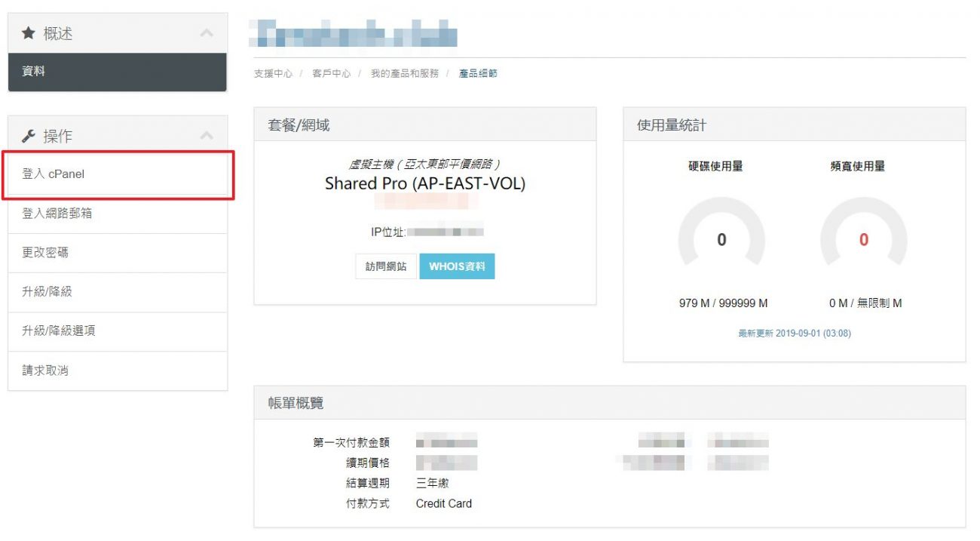Select the 資料 sidebar item
980x541 pixels.
(117, 72)
